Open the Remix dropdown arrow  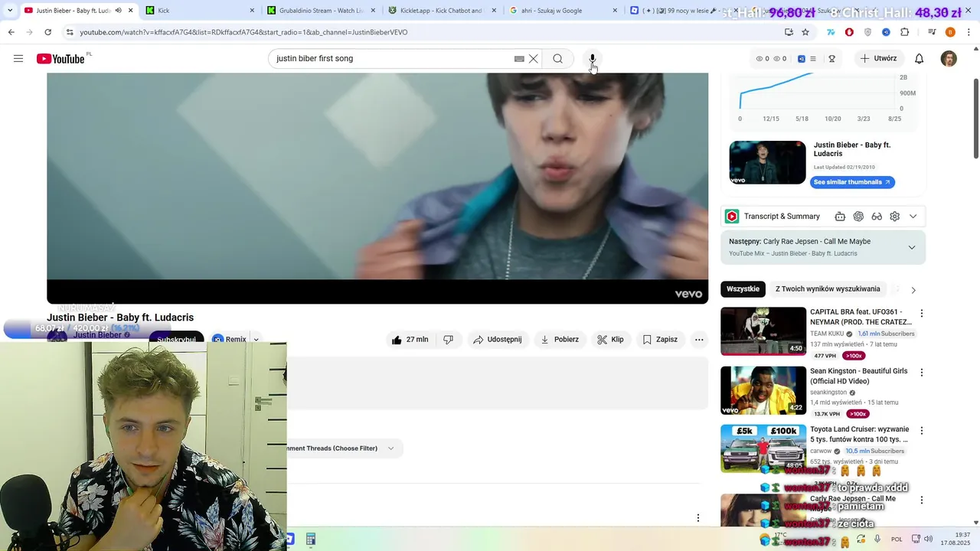point(256,340)
